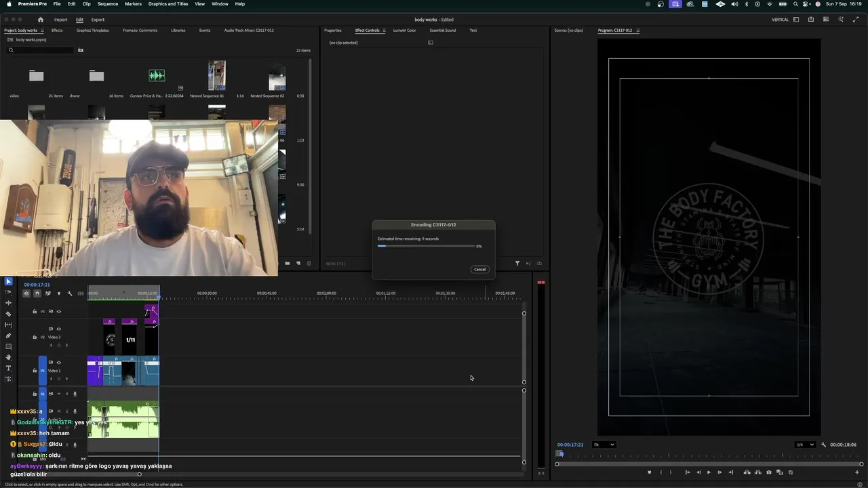Open the Effect Controls panel menu

point(384,30)
